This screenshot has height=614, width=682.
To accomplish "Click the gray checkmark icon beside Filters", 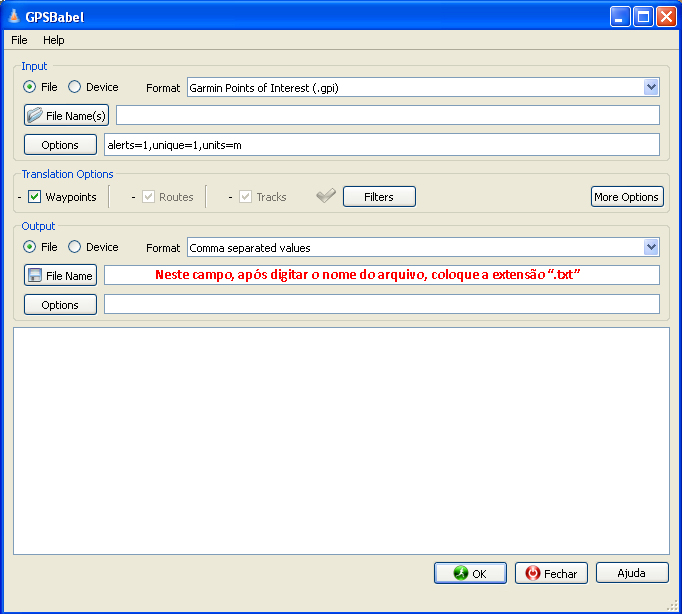I will 326,196.
